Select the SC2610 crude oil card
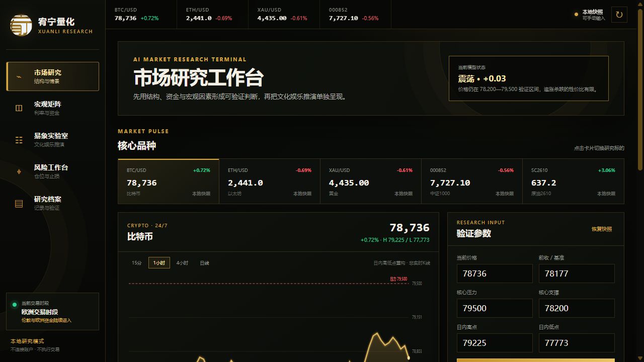The image size is (644, 362). point(573,182)
